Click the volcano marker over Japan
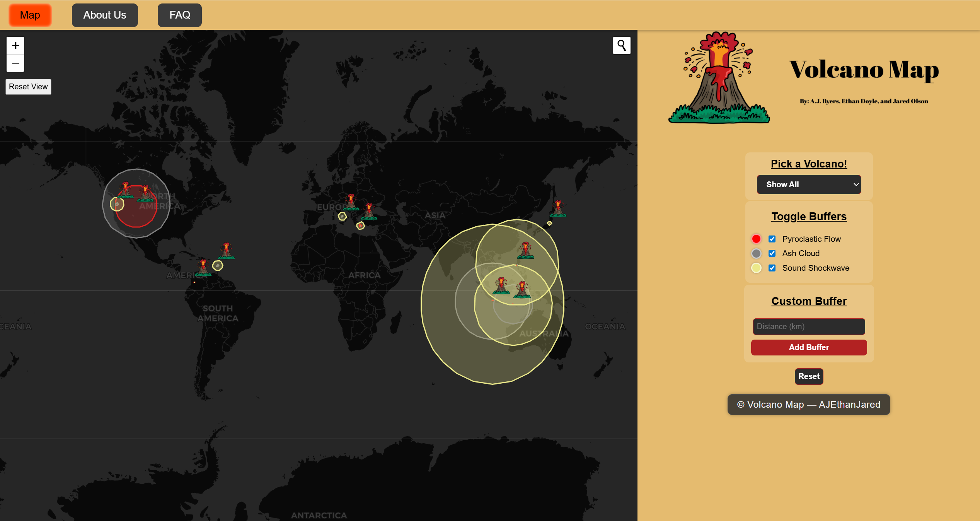 coord(558,208)
